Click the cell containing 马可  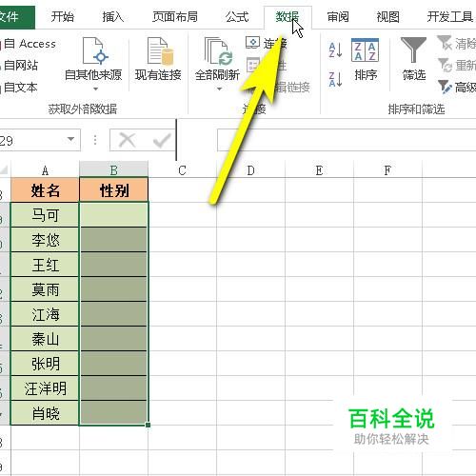click(x=45, y=215)
